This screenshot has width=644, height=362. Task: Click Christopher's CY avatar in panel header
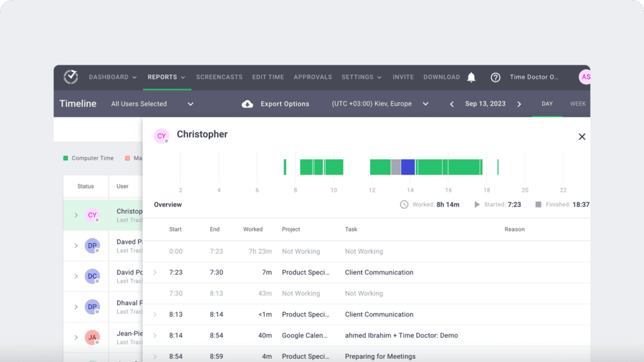pyautogui.click(x=162, y=136)
